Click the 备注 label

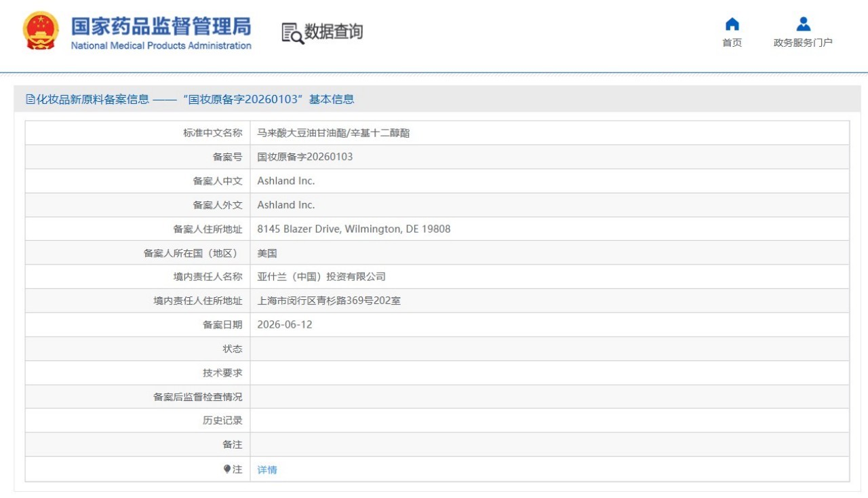pyautogui.click(x=233, y=445)
